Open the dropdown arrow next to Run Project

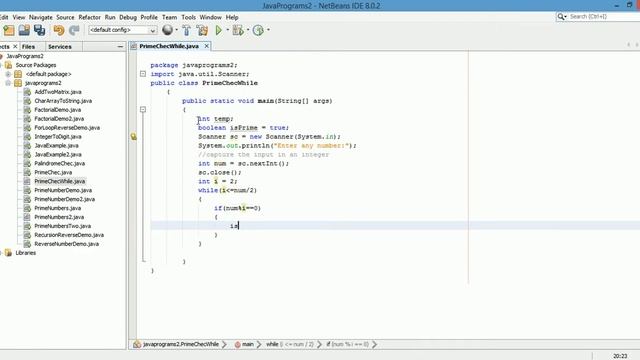(228, 30)
